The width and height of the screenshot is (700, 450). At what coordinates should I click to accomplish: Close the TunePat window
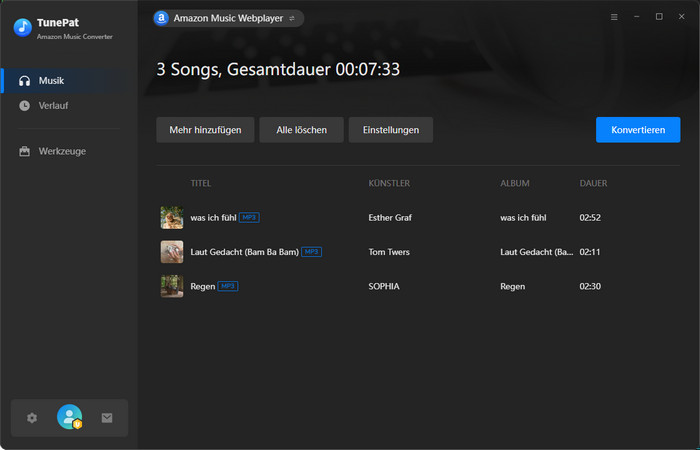coord(681,17)
